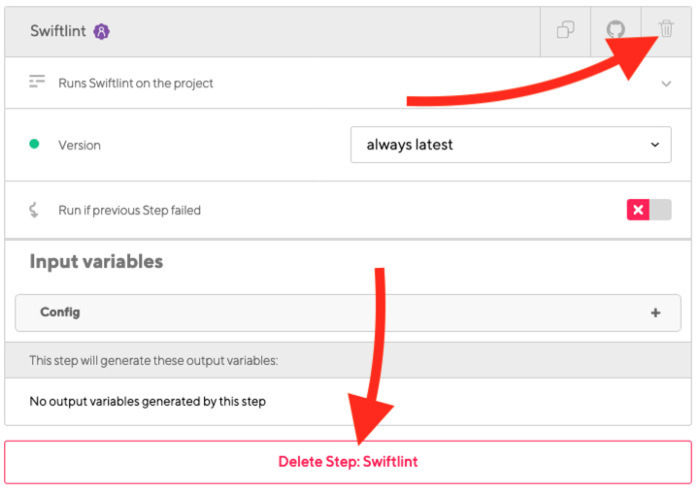Click 'Runs Swiftlint on the project' description
This screenshot has width=700, height=493.
(x=136, y=83)
